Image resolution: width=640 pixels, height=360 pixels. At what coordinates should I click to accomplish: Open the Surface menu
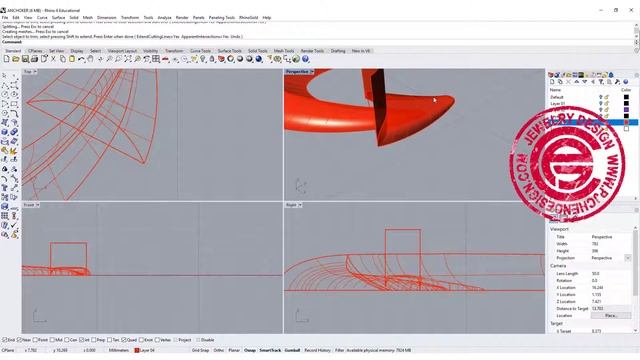pyautogui.click(x=58, y=18)
